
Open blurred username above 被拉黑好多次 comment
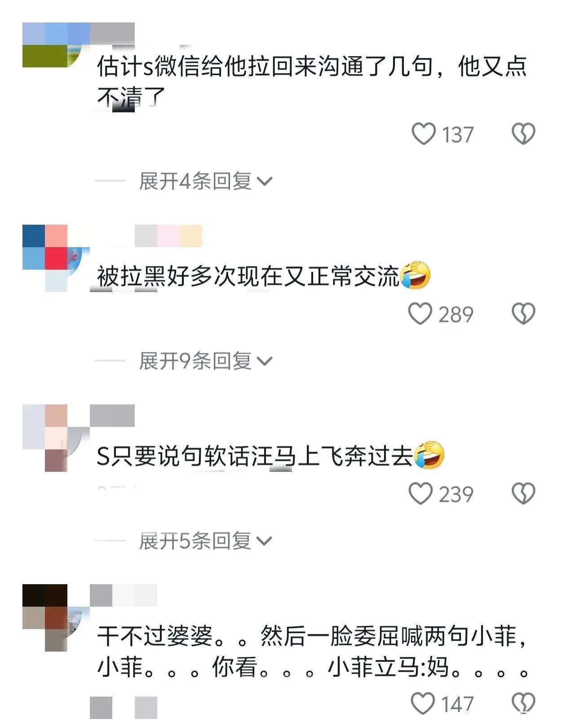coord(168,236)
